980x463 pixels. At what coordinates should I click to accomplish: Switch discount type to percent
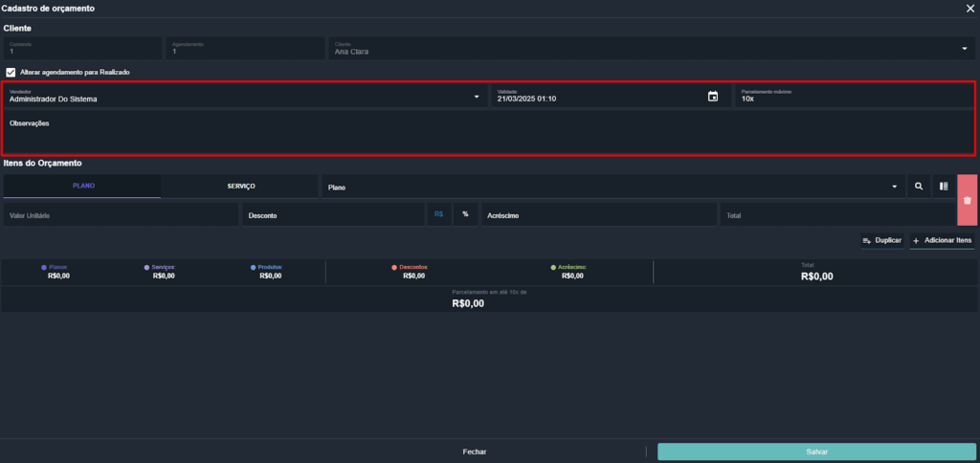[x=465, y=214]
